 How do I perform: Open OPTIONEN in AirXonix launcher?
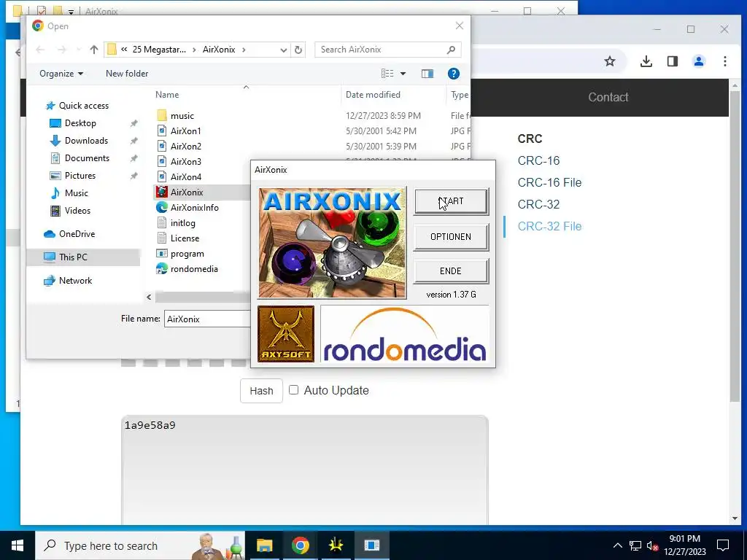coord(451,237)
